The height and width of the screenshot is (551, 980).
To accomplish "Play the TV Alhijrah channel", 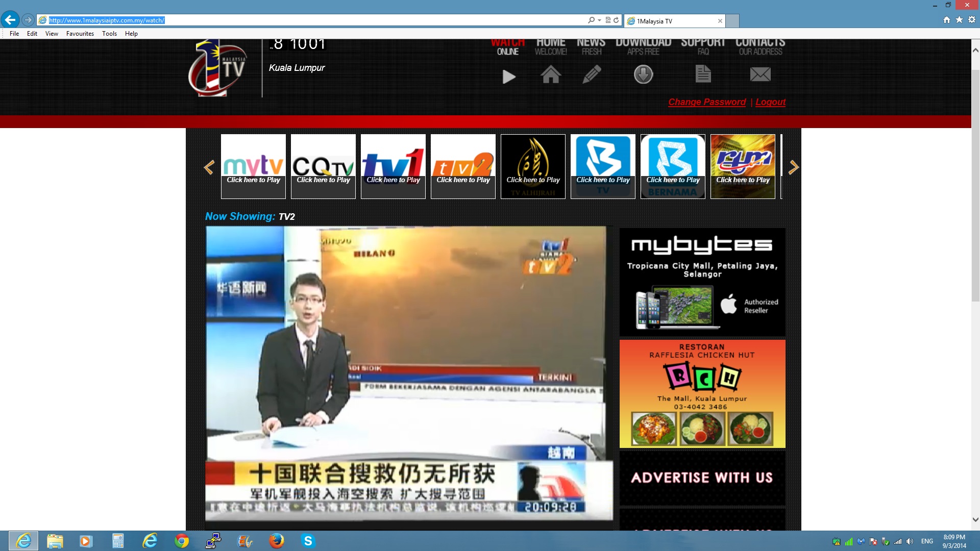I will [x=533, y=166].
